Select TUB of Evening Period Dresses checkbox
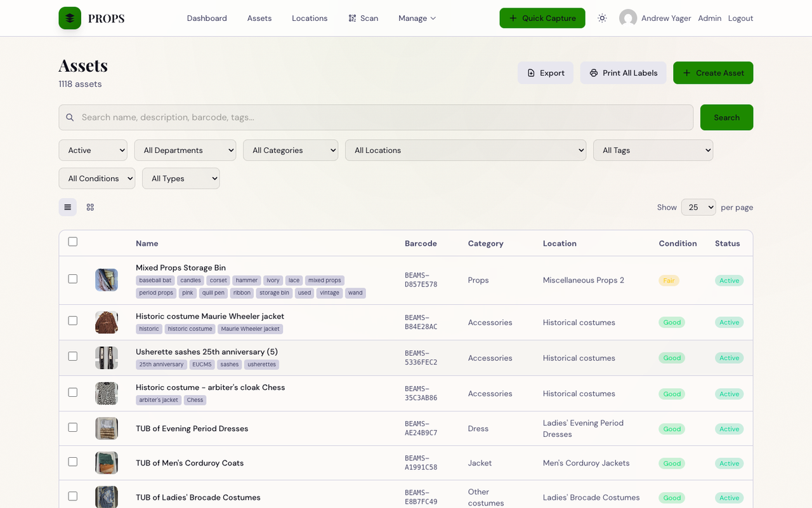This screenshot has height=508, width=812. click(73, 427)
